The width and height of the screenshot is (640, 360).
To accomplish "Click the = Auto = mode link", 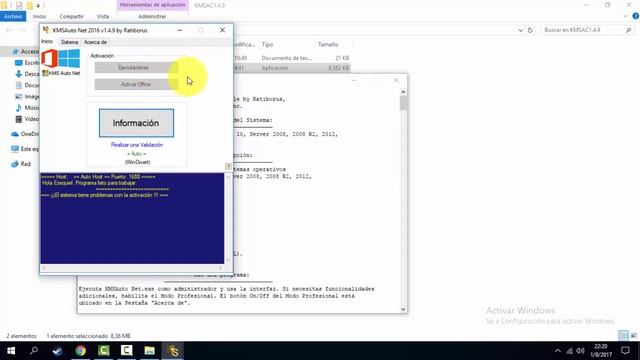I will 136,154.
